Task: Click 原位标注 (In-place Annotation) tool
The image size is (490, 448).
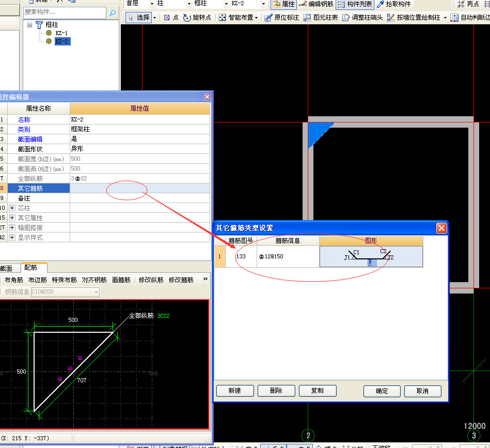Action: 281,18
